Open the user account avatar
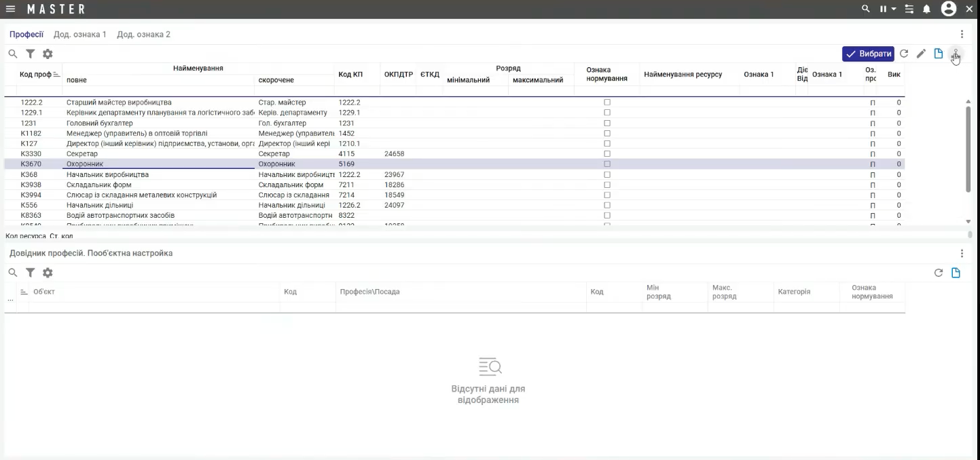The image size is (980, 460). point(949,9)
